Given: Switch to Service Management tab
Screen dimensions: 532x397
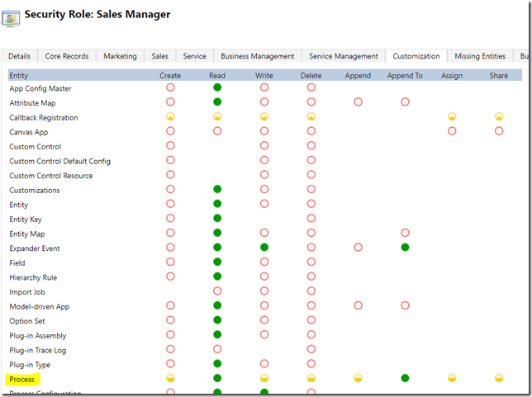Looking at the screenshot, I should 344,56.
